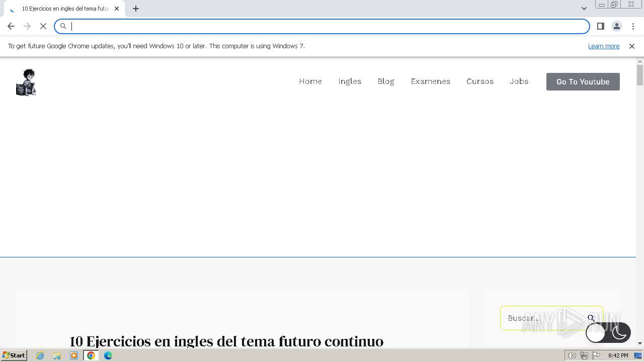Open the Windows Start menu
This screenshot has height=362, width=644.
tap(14, 355)
